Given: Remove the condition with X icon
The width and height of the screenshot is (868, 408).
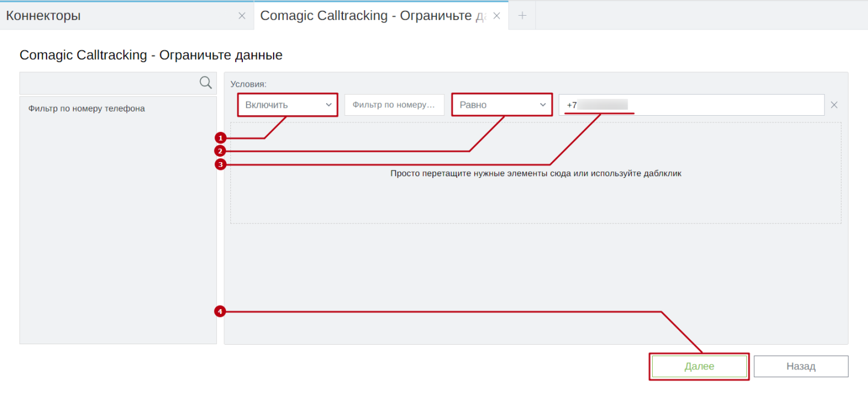Looking at the screenshot, I should pos(834,105).
